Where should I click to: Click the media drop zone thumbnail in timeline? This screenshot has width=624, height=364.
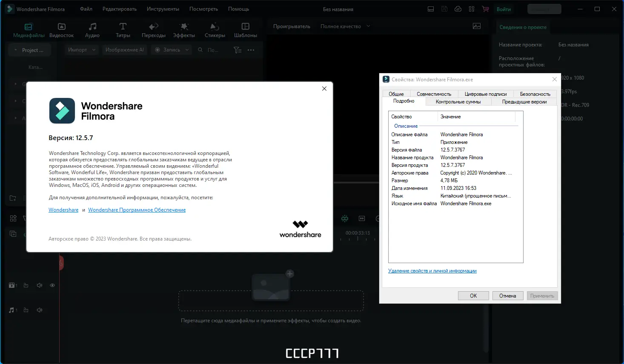(271, 287)
